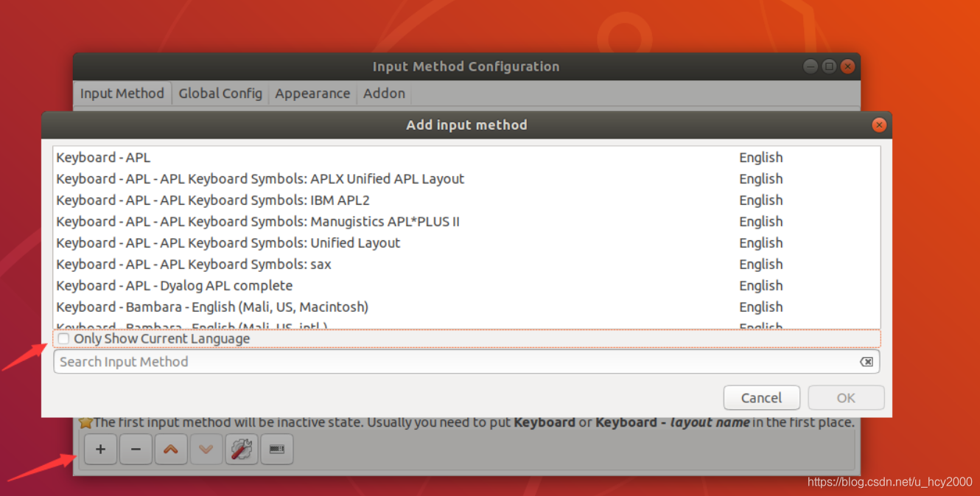Select the IBM APL2 keyboard entry
980x496 pixels.
click(466, 200)
